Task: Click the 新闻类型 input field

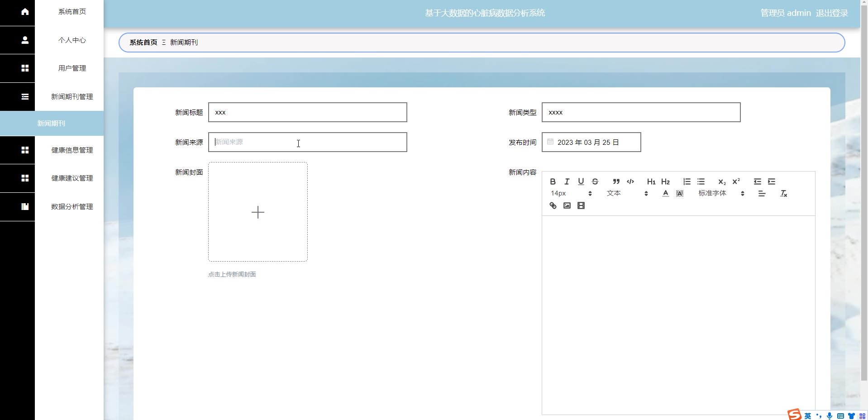Action: [641, 112]
